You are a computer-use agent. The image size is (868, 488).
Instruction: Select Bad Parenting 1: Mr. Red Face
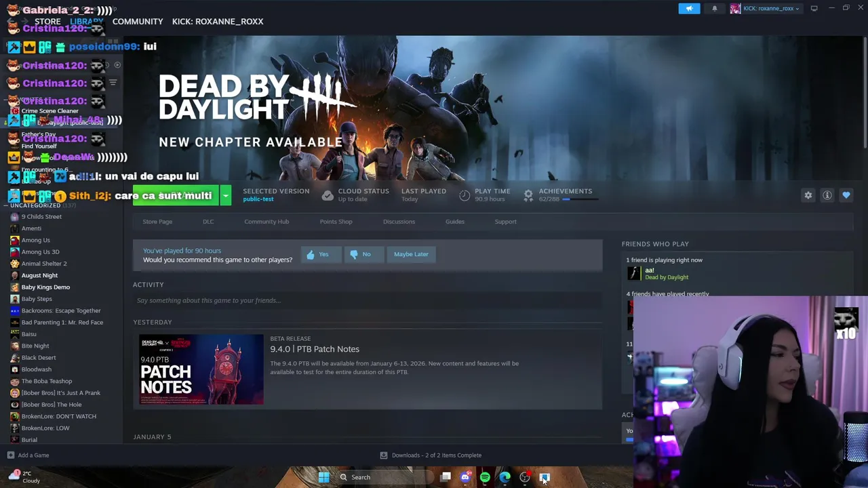62,323
